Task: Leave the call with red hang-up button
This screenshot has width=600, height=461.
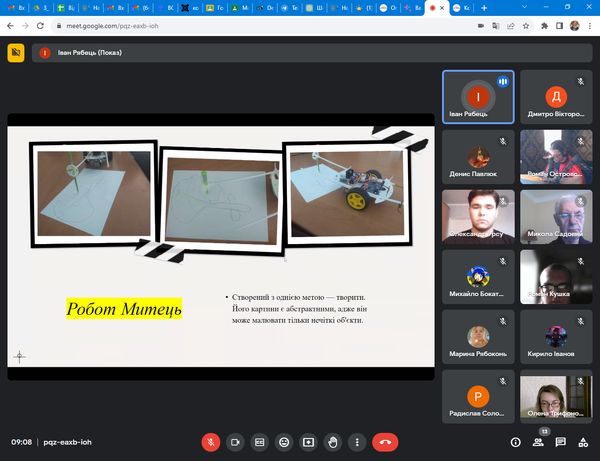Action: (x=385, y=441)
